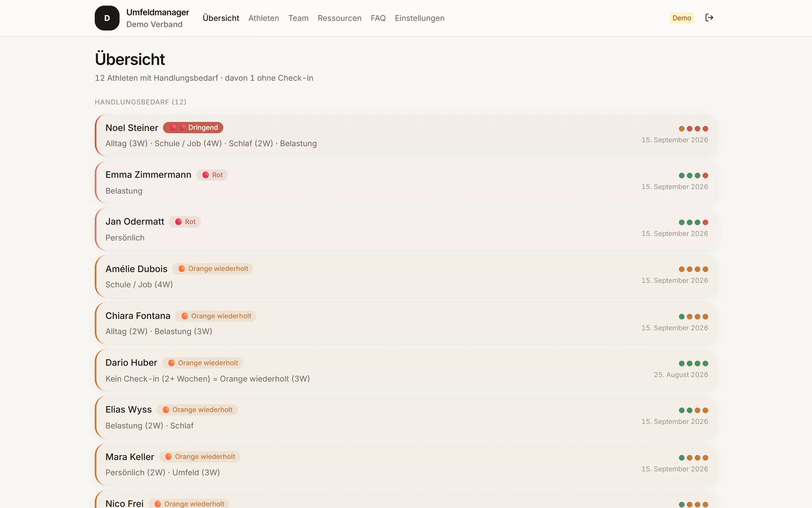Switch to the Ressourcen page
Screen dimensions: 812x508
point(340,18)
